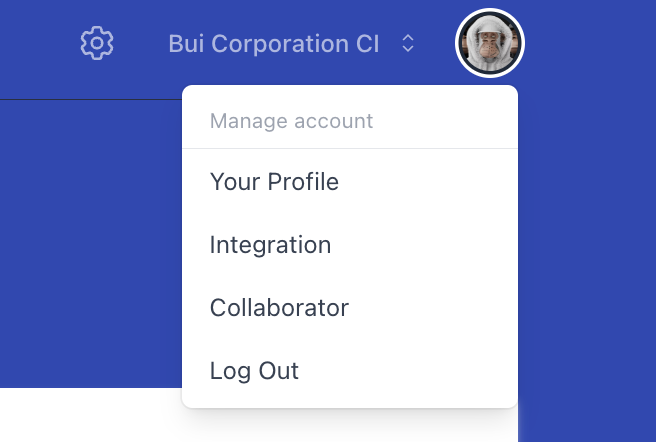Image resolution: width=656 pixels, height=442 pixels.
Task: Open Collaborator management link
Action: pyautogui.click(x=279, y=308)
